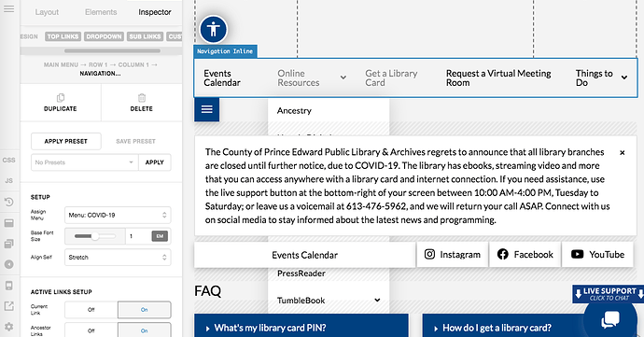Click the horizontal scrollbar under control groups
644x337 pixels.
[112, 51]
